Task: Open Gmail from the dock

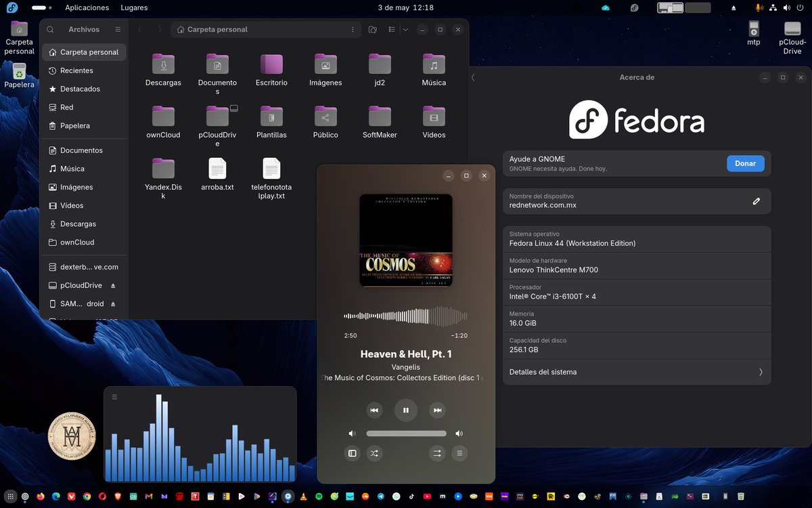Action: pyautogui.click(x=148, y=496)
